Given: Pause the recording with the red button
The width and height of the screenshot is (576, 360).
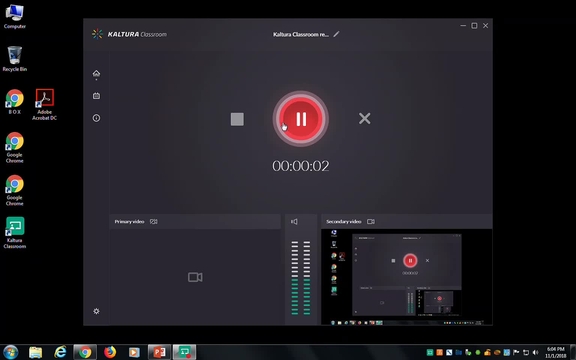Looking at the screenshot, I should tap(300, 119).
